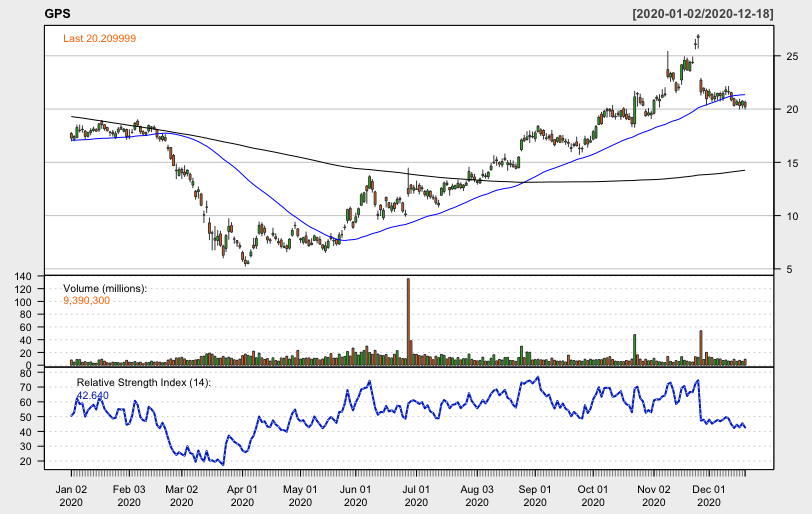The width and height of the screenshot is (812, 514).
Task: Click the price axis label 25
Action: tap(792, 56)
